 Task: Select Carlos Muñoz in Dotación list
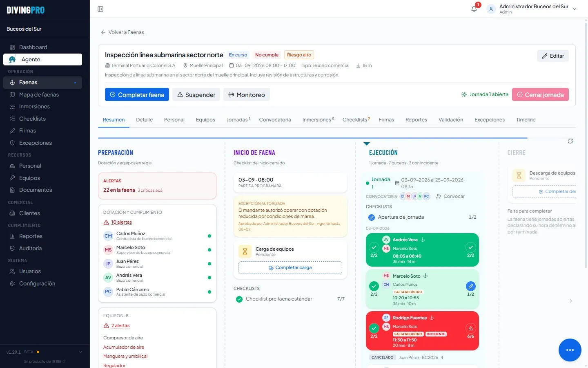click(157, 236)
